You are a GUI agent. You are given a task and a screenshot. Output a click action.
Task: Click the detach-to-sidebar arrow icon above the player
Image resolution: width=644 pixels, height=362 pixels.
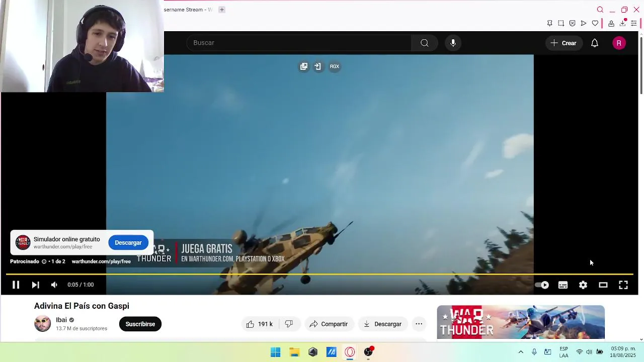(x=318, y=66)
